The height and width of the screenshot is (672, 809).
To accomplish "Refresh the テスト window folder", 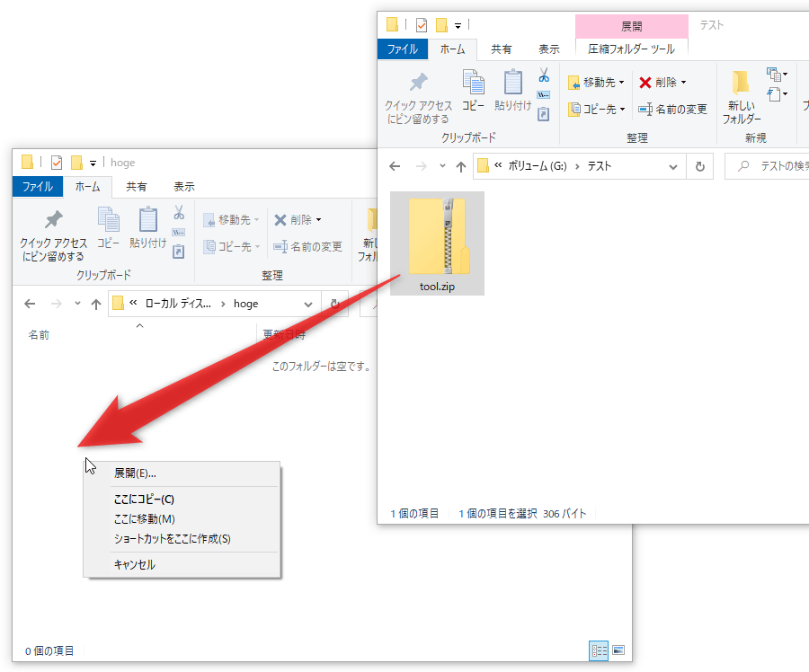I will click(x=699, y=166).
